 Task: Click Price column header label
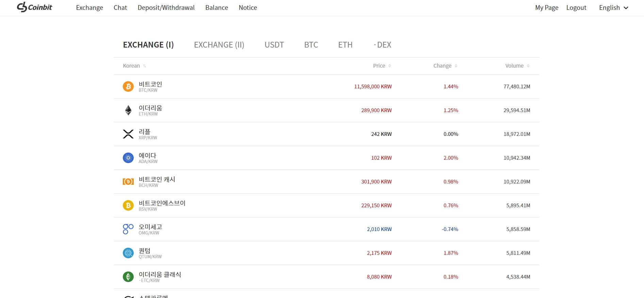click(x=379, y=66)
